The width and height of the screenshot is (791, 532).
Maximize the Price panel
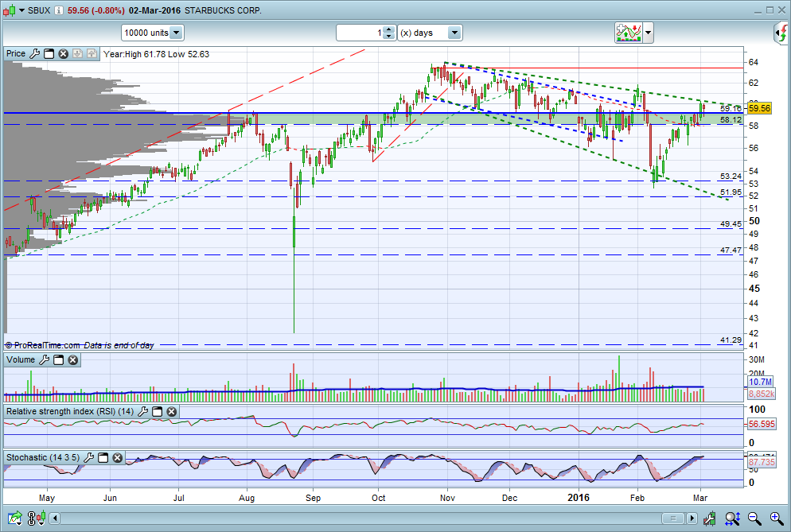49,53
